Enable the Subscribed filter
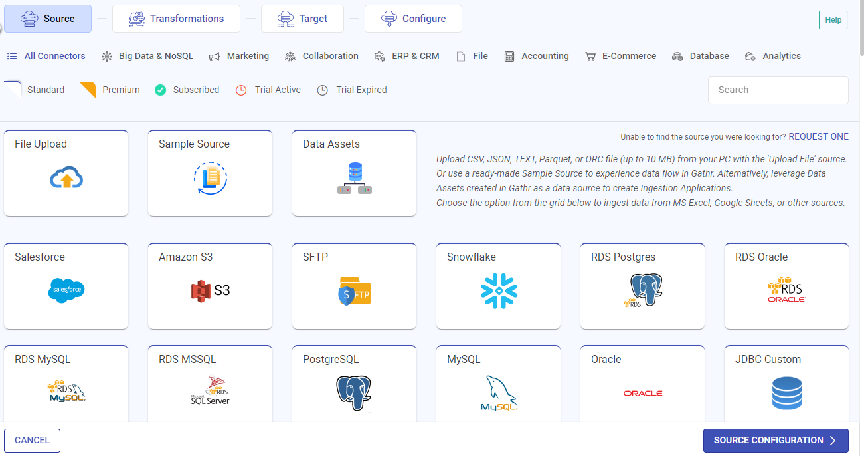Viewport: 868px width, 456px height. [187, 90]
